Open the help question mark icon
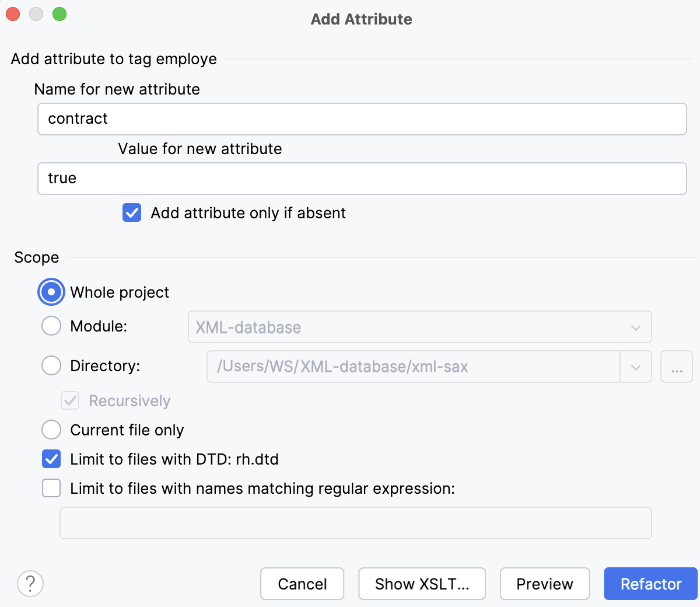The height and width of the screenshot is (607, 700). point(30,584)
